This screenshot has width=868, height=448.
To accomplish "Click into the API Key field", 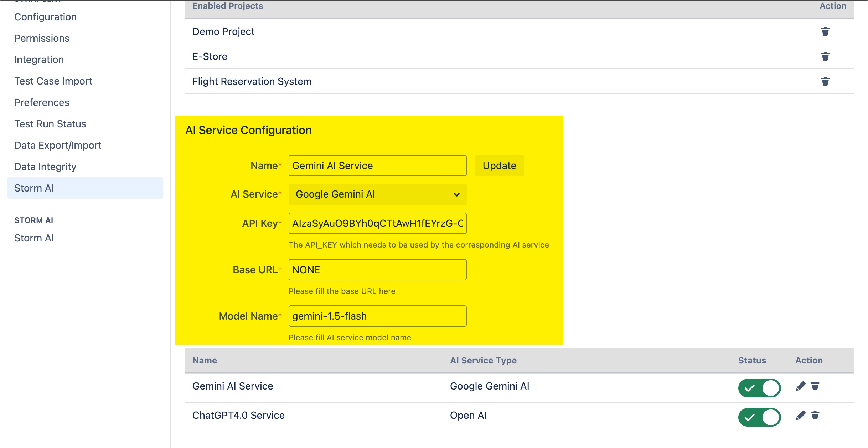I will coord(377,223).
